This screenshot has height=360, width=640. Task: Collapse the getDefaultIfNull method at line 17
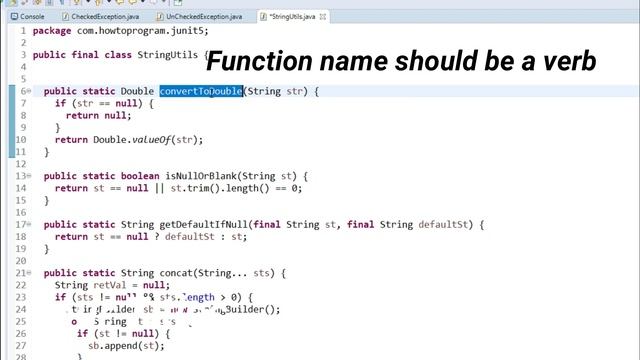[x=29, y=224]
